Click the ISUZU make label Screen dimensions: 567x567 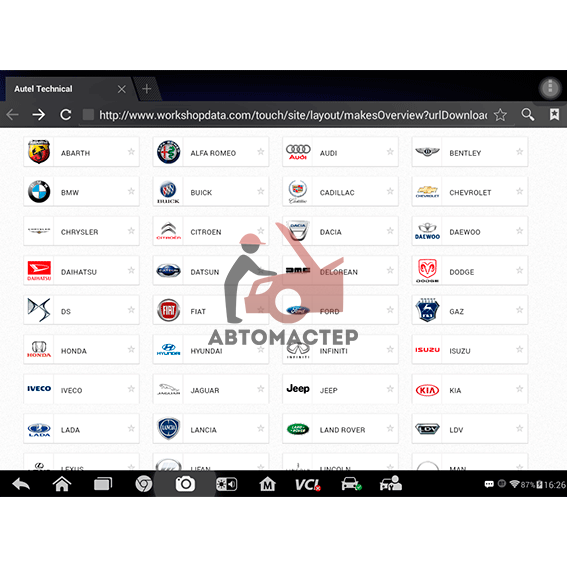460,351
